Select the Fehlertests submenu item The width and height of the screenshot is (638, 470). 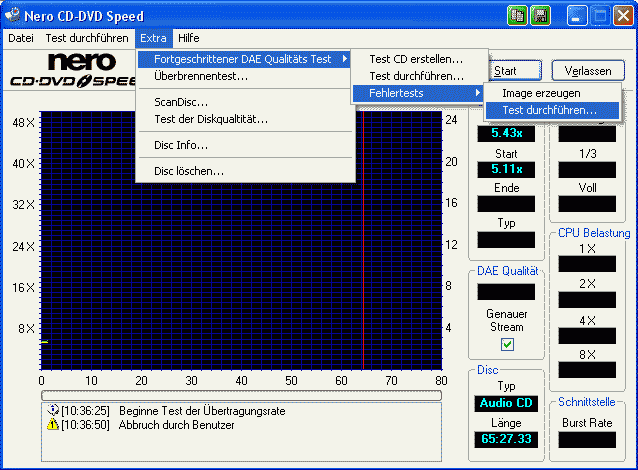coord(419,93)
